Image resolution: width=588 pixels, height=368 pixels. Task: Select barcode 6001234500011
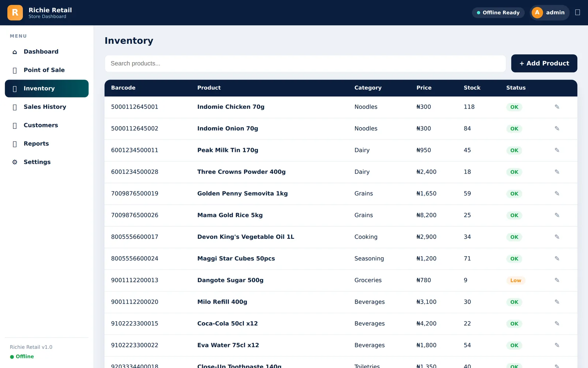[135, 150]
